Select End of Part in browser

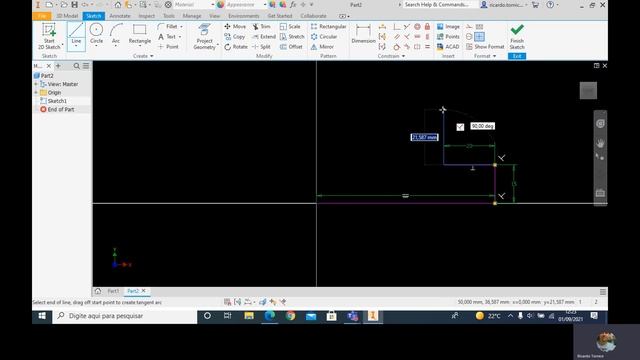61,109
